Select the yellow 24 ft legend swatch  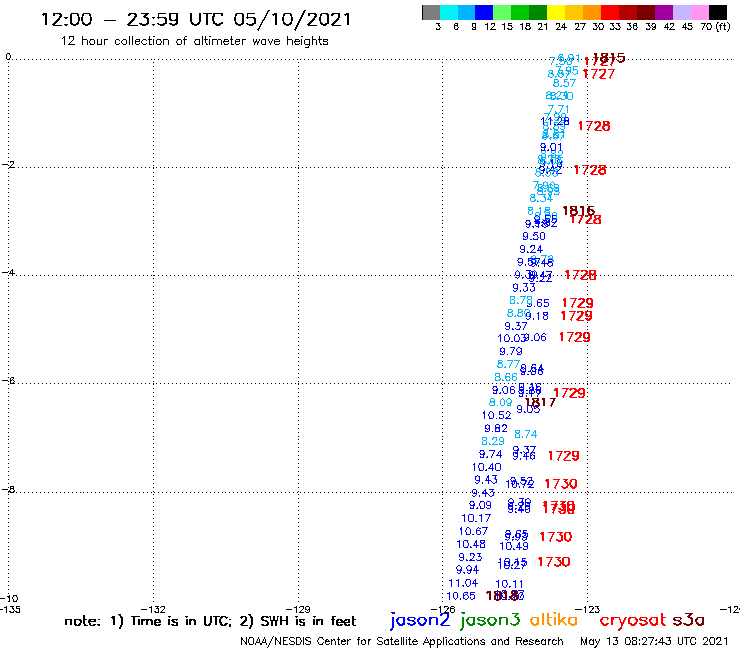click(556, 12)
